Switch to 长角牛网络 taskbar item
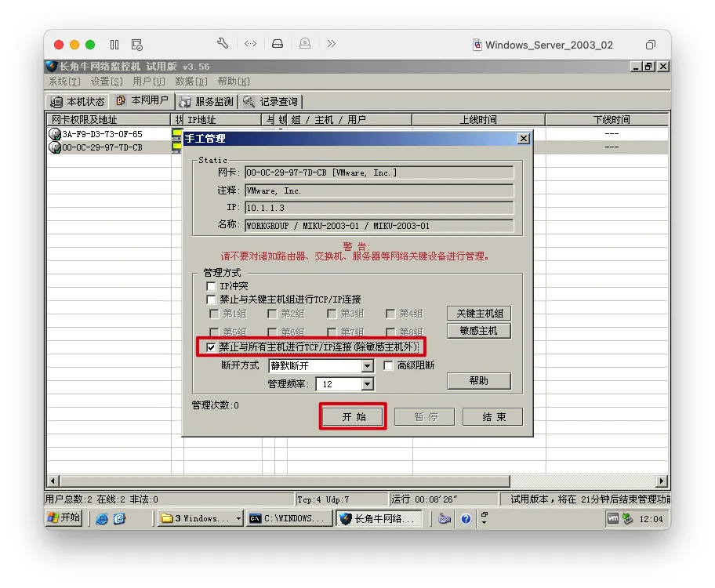 click(379, 519)
